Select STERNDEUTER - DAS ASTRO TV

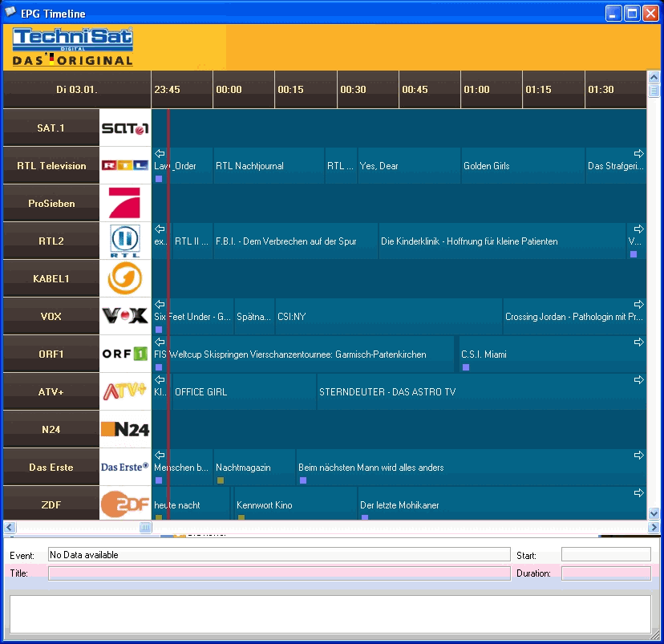point(482,391)
